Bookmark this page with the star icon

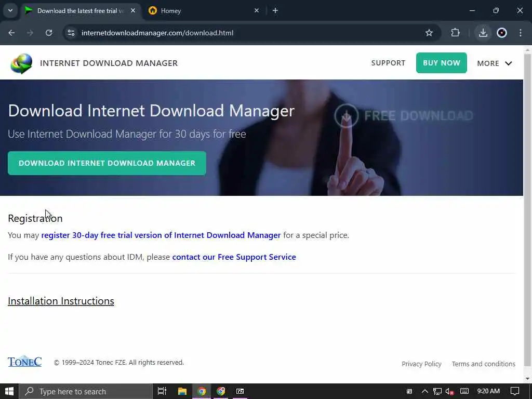429,33
